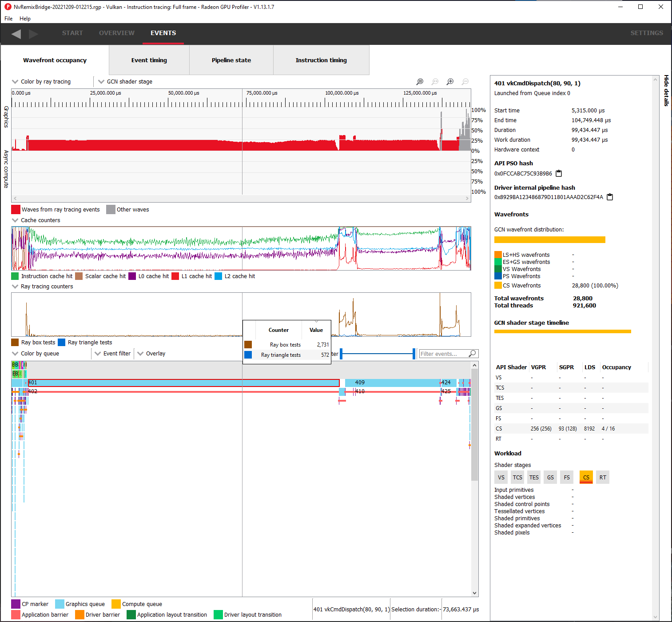Select the highlighted CS shader stage box

coord(586,477)
